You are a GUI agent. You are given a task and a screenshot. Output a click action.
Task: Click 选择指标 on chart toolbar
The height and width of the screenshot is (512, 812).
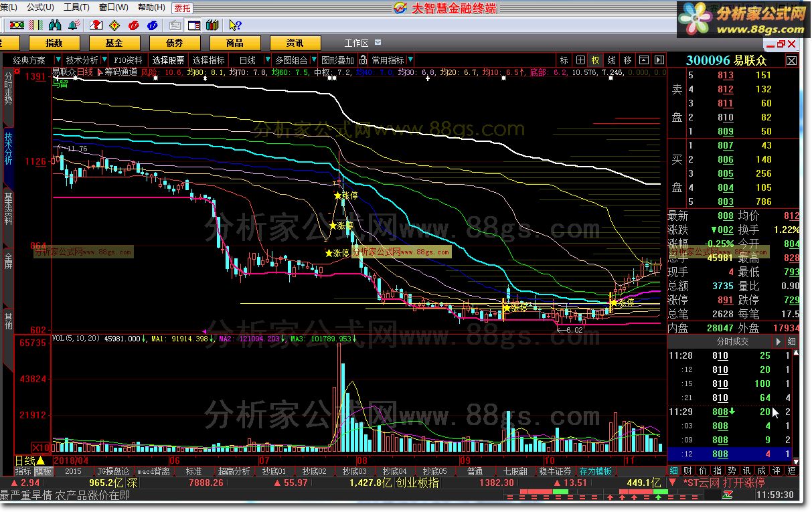pos(208,60)
